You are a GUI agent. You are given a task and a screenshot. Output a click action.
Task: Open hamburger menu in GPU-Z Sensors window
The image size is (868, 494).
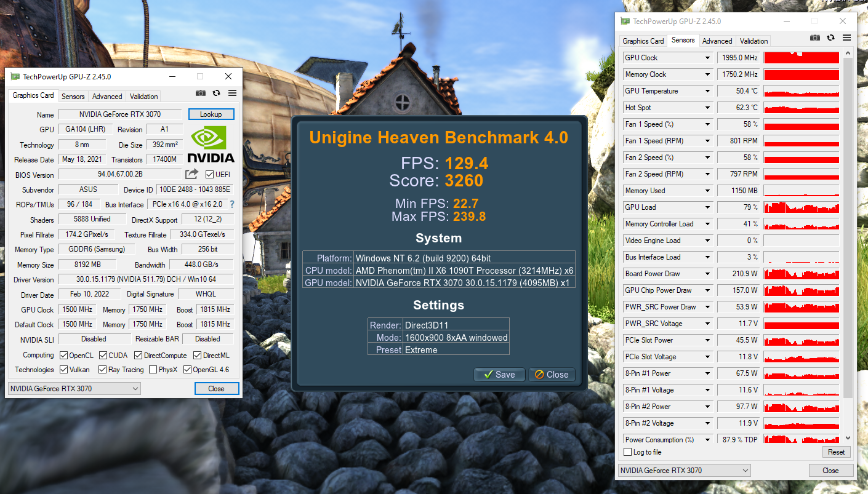pos(846,38)
